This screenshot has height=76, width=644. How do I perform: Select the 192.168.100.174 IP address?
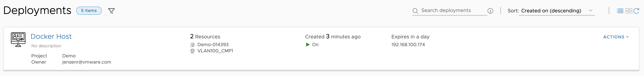click(408, 45)
